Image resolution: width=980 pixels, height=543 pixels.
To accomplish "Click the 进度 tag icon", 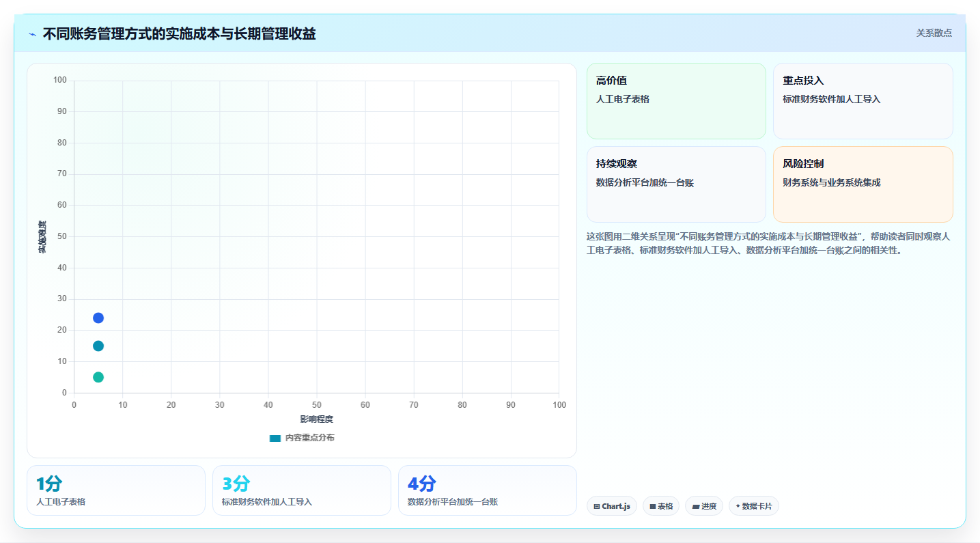I will pyautogui.click(x=695, y=506).
